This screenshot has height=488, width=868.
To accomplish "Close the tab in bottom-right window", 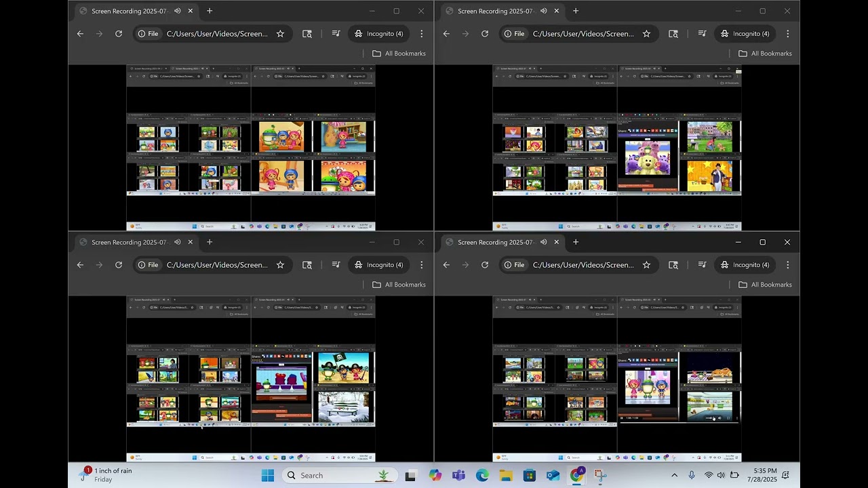I will [557, 242].
